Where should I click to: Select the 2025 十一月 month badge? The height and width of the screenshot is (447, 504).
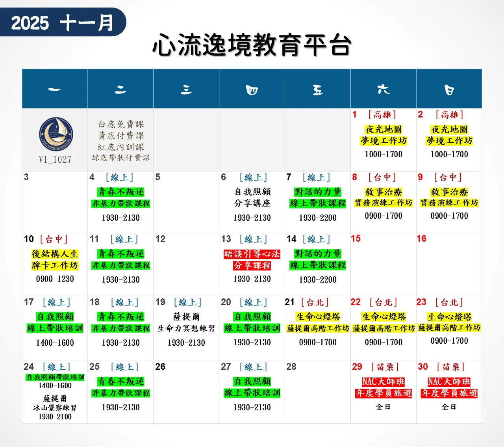pos(63,22)
